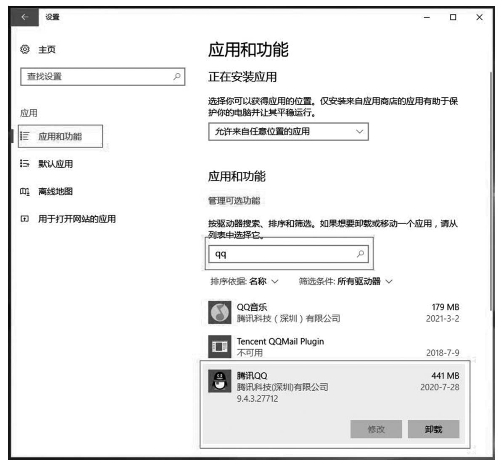Click the magnifier in 查找设置 search box

tap(177, 77)
